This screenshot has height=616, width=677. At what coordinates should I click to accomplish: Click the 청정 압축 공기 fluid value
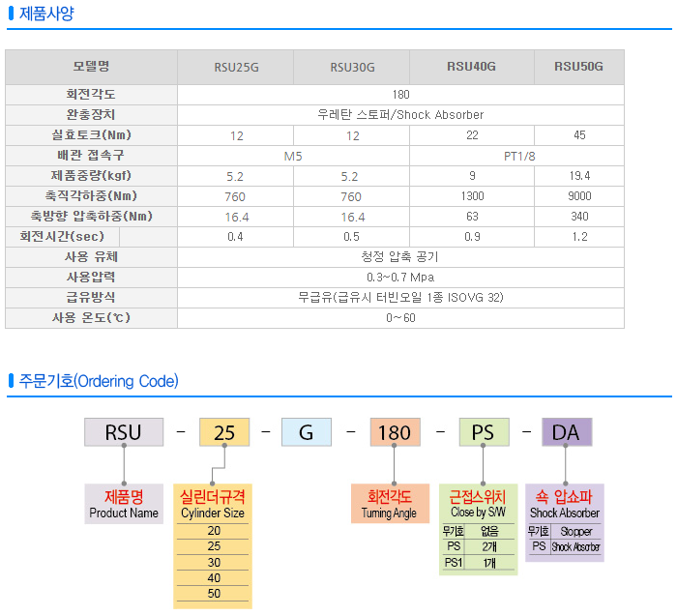(399, 257)
